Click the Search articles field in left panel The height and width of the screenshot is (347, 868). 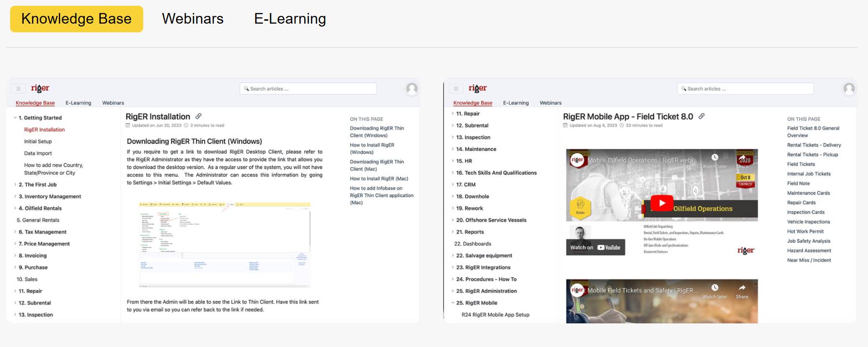point(308,89)
